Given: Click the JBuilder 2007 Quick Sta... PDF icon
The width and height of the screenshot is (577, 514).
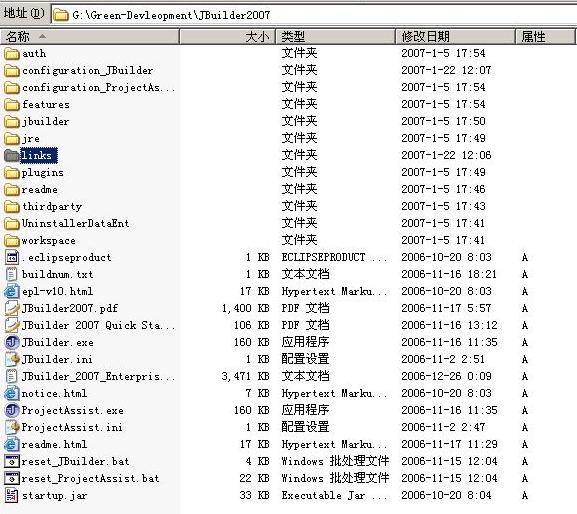Looking at the screenshot, I should [x=12, y=326].
